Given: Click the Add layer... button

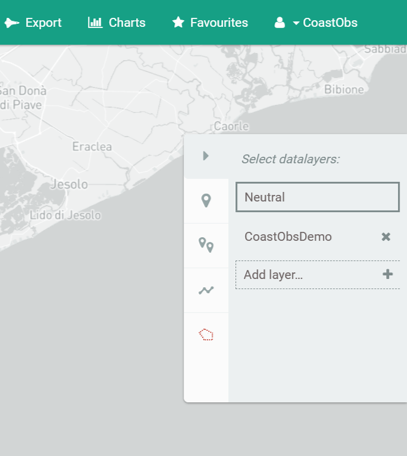Looking at the screenshot, I should (x=317, y=275).
